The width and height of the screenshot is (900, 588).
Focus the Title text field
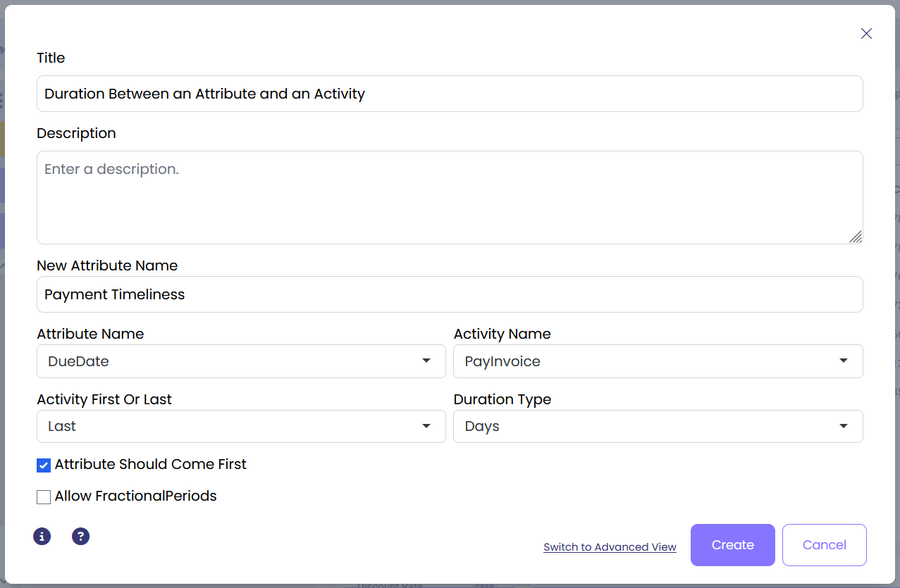[450, 94]
